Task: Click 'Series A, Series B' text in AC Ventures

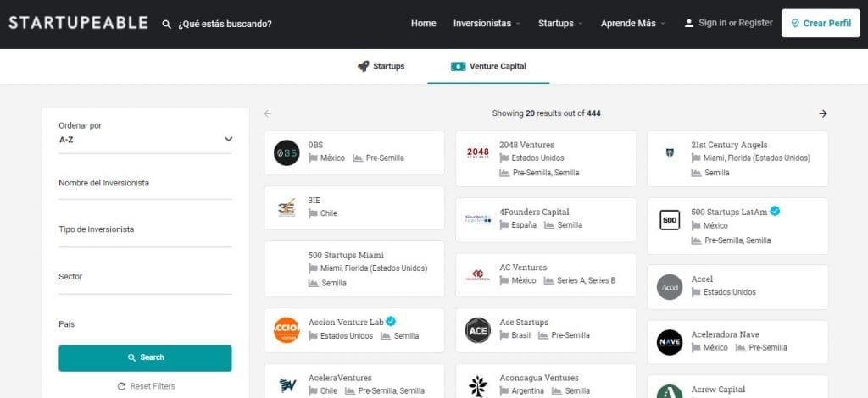Action: click(587, 280)
